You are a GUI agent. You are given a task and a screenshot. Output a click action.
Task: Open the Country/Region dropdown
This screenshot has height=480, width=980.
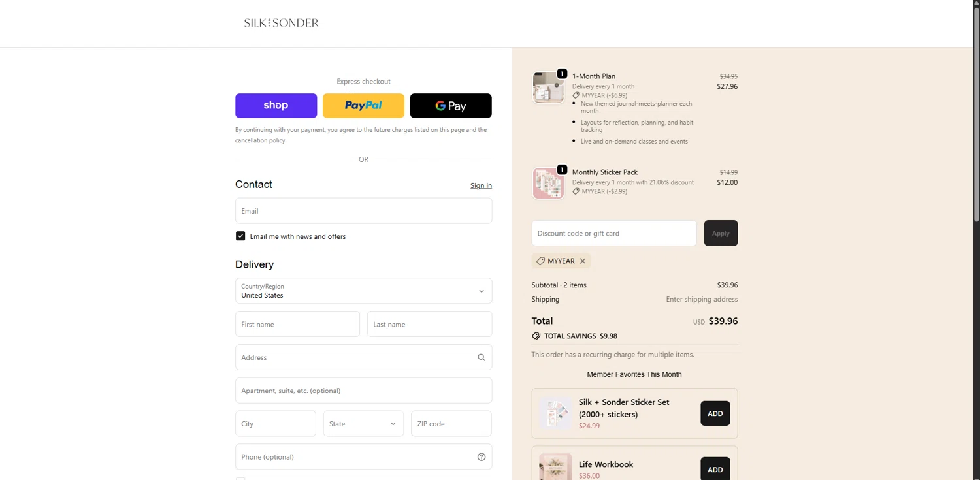pyautogui.click(x=363, y=291)
